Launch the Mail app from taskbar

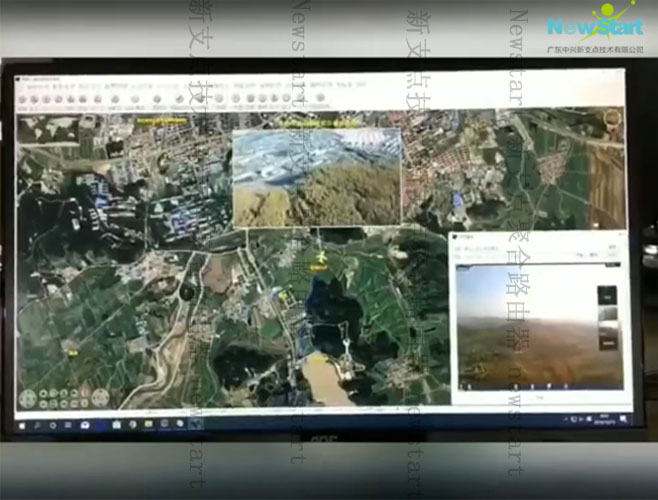tap(85, 425)
